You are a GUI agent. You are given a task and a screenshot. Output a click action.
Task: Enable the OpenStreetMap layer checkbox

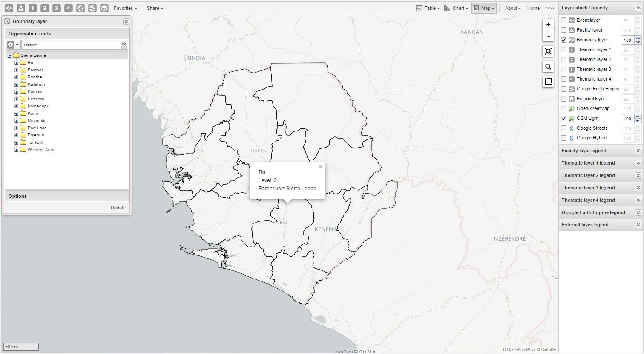point(564,109)
